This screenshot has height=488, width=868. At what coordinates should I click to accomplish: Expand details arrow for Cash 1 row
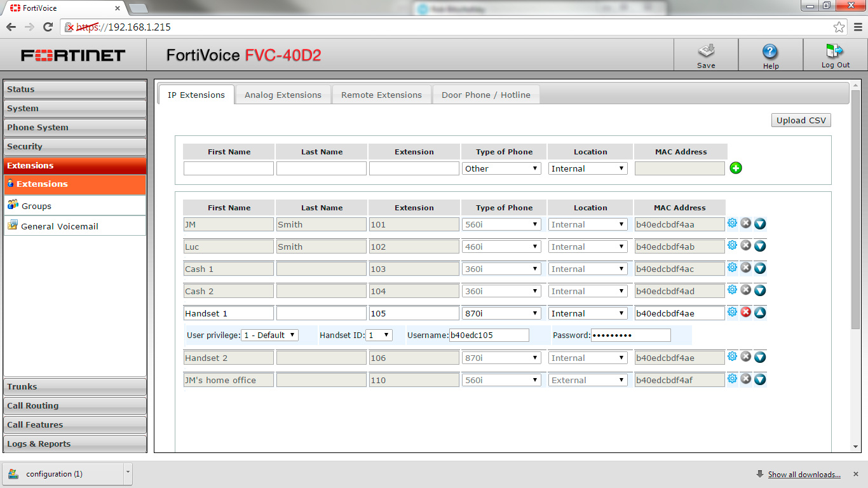(x=760, y=268)
